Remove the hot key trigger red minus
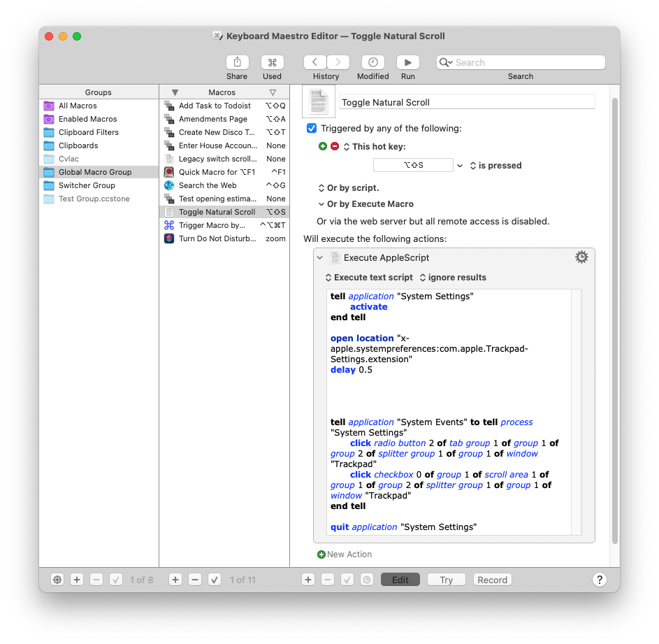The image size is (659, 644). [335, 146]
